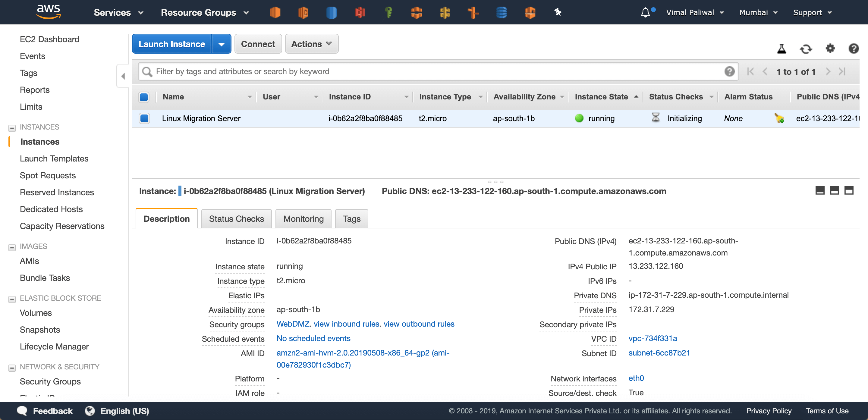This screenshot has height=420, width=868.
Task: Switch to the Monitoring tab
Action: point(303,219)
